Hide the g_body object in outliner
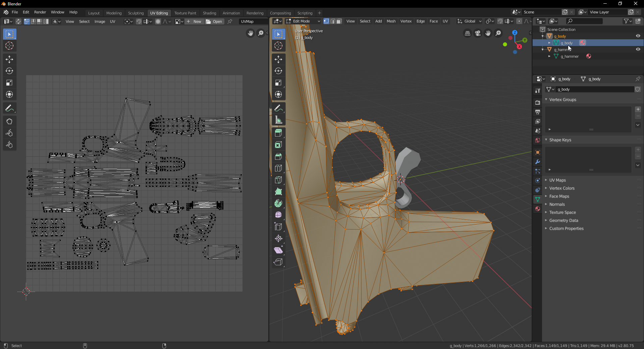The height and width of the screenshot is (349, 644). tap(638, 36)
